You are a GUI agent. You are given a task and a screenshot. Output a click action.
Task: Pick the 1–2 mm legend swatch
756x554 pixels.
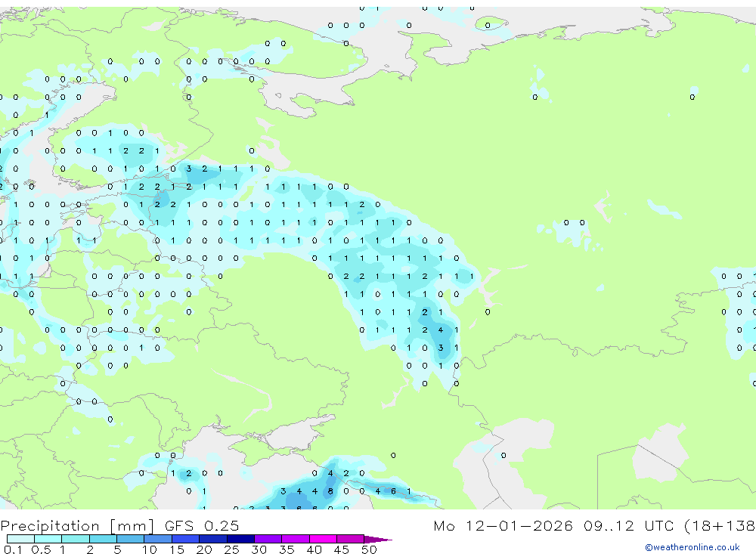click(76, 539)
